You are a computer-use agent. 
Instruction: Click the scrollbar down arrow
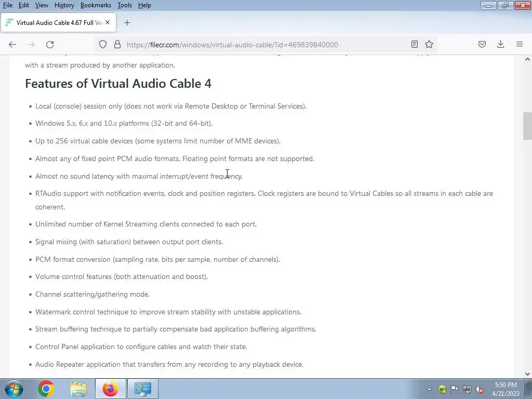click(x=527, y=374)
